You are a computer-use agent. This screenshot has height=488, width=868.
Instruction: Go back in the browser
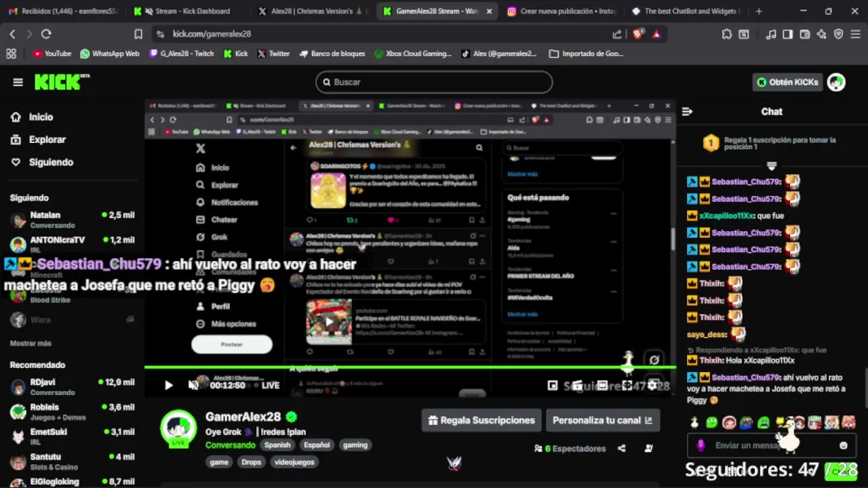click(12, 34)
